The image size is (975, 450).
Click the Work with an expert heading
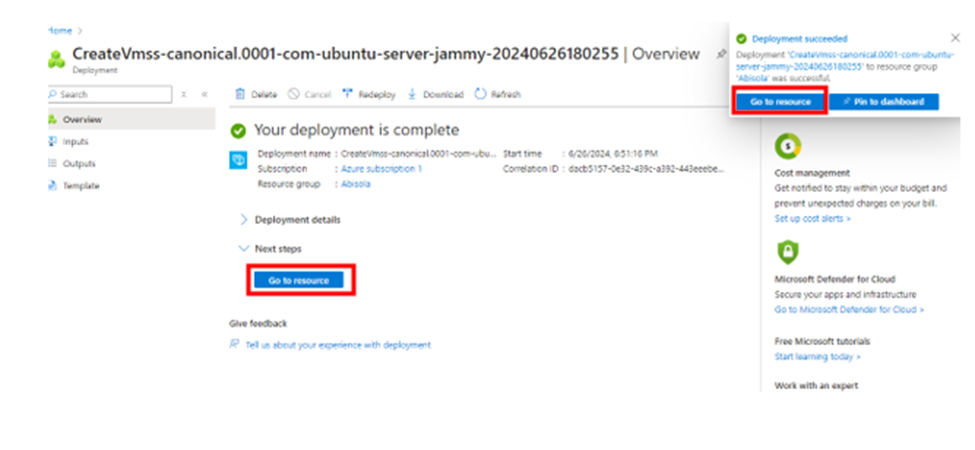click(x=816, y=386)
